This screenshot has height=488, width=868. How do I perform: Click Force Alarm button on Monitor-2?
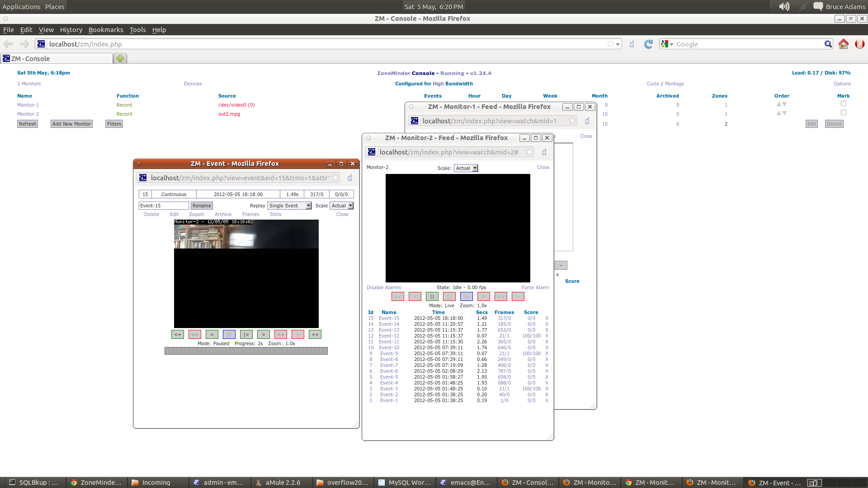pos(535,286)
